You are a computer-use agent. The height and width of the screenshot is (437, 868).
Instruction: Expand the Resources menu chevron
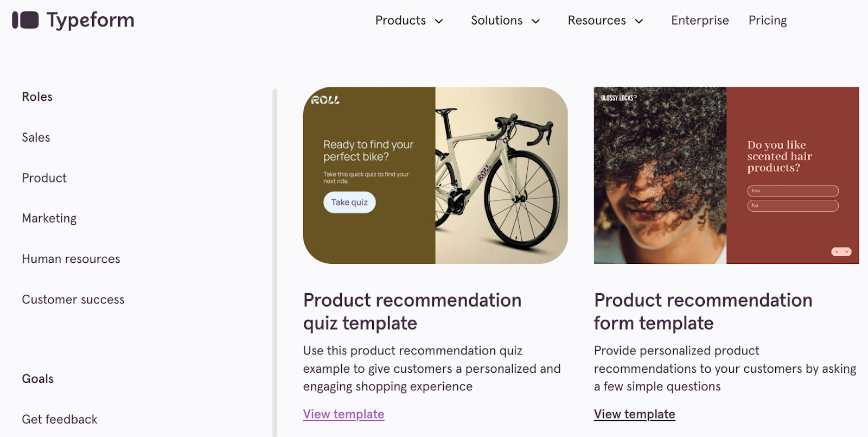pos(639,21)
